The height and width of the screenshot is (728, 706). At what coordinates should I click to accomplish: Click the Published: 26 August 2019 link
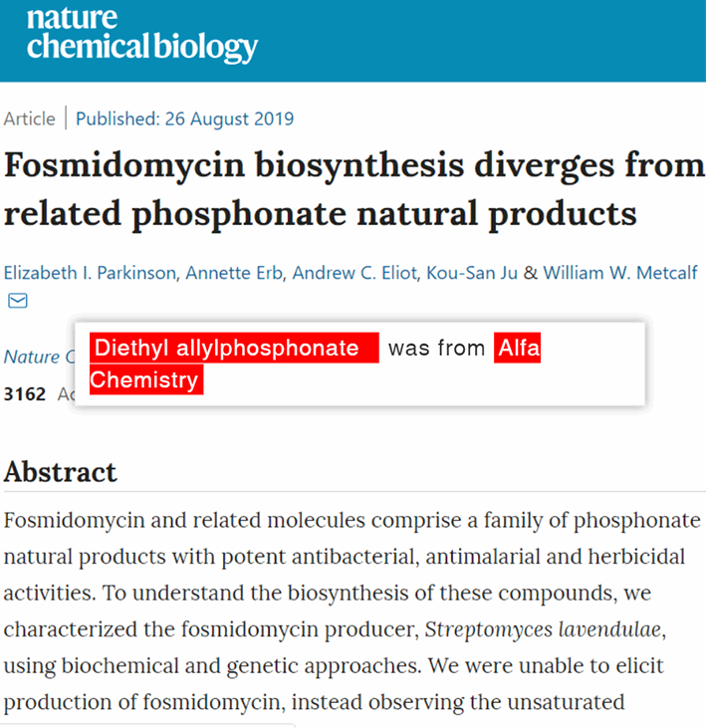point(185,119)
